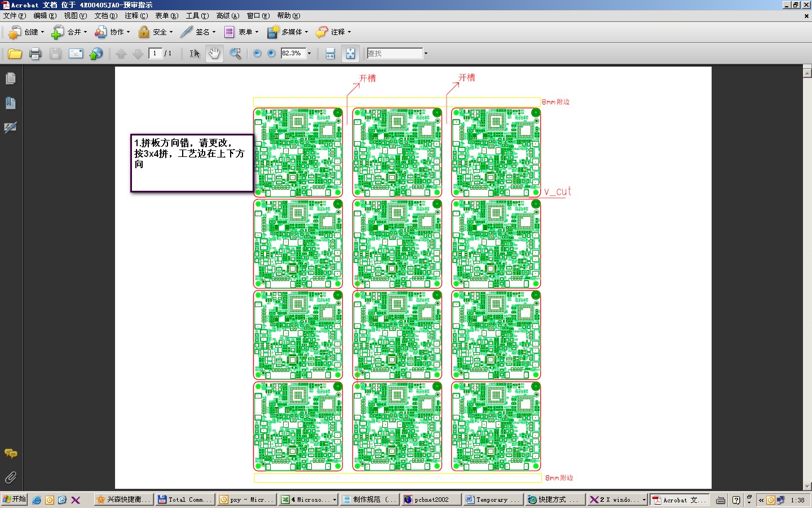
Task: Toggle fit one full page icon
Action: pyautogui.click(x=350, y=54)
